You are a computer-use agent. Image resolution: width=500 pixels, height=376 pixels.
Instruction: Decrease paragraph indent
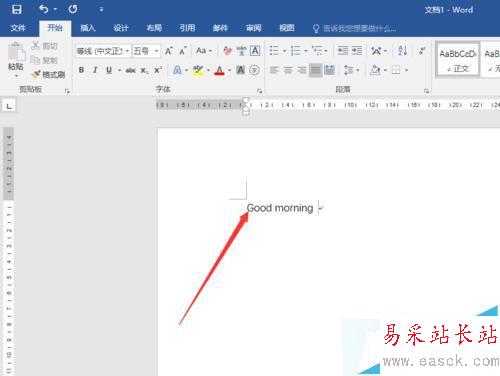343,51
